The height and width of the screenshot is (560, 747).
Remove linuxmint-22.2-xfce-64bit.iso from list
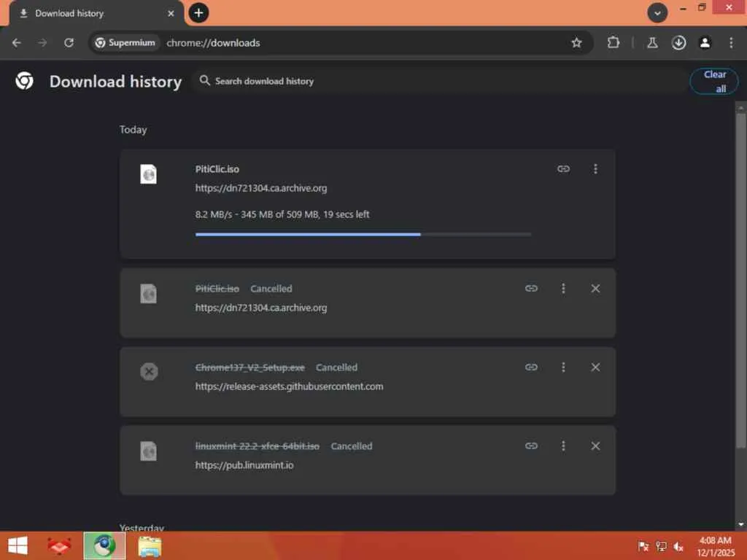pyautogui.click(x=595, y=446)
